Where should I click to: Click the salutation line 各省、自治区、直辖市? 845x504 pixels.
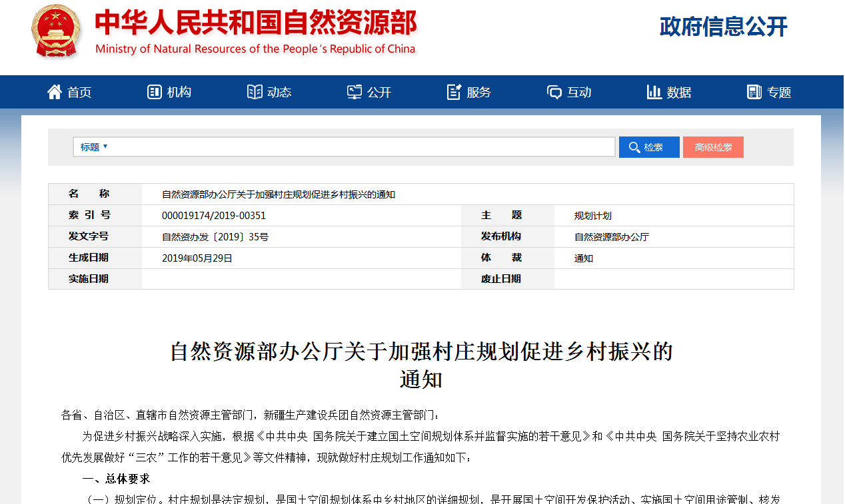(251, 415)
